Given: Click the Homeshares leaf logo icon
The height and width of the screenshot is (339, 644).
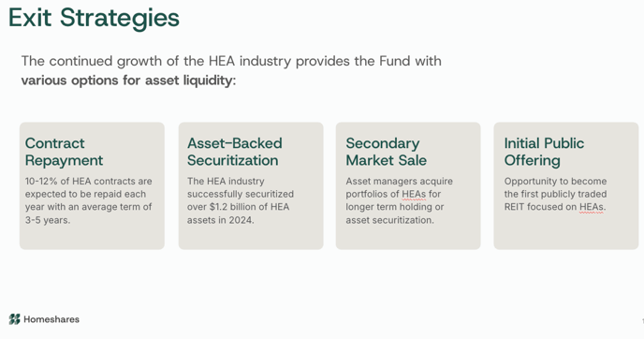Looking at the screenshot, I should tap(14, 319).
